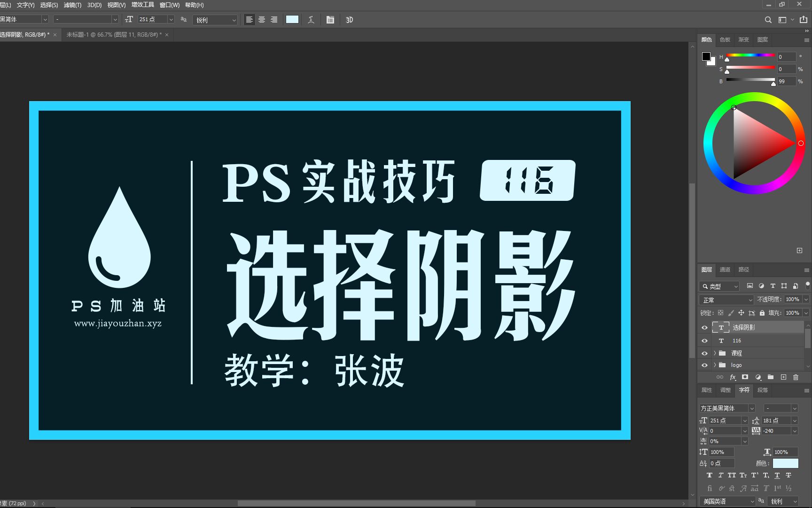Open the layer opacity 不透明度 dropdown arrow
812x508 pixels.
point(806,300)
